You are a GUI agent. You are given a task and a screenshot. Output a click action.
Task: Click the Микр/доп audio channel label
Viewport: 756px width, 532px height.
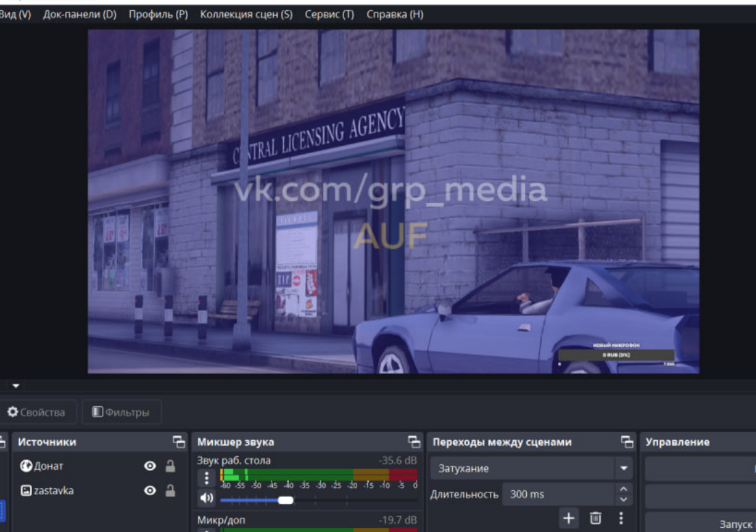tap(221, 520)
